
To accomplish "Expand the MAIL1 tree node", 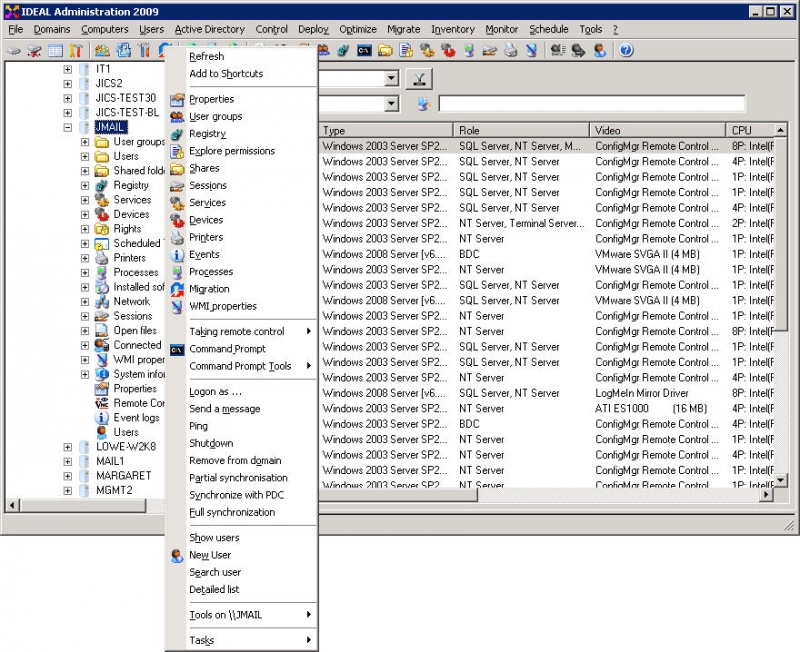I will pos(68,461).
